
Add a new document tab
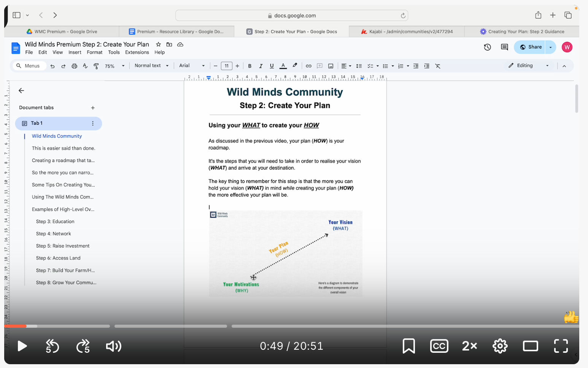pyautogui.click(x=93, y=108)
